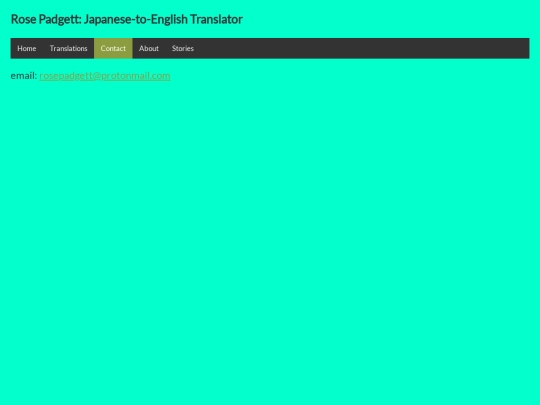Open the Home navigation item
540x405 pixels.
[27, 49]
